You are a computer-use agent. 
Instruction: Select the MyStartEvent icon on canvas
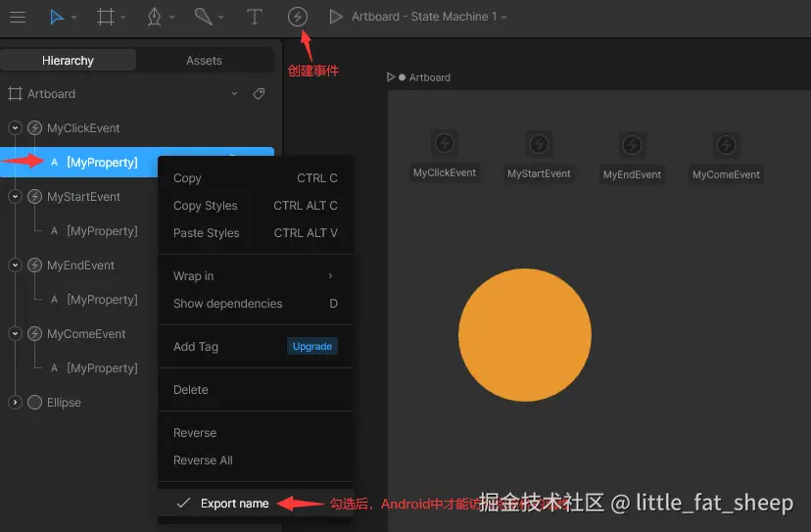[x=539, y=144]
